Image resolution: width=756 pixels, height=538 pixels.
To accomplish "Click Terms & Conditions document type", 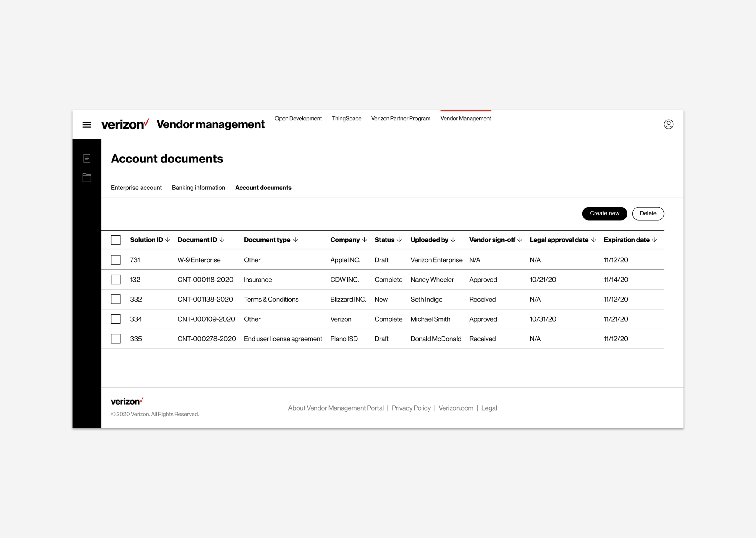I will pos(271,300).
